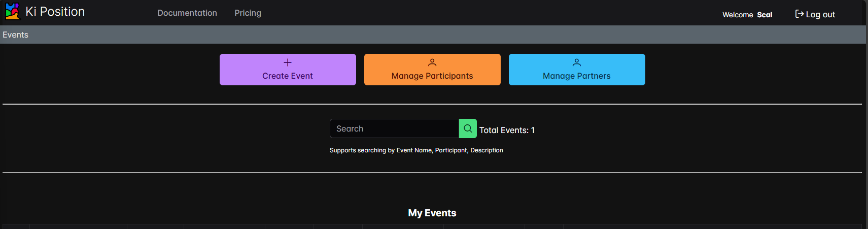Click the Ki Position brand title
This screenshot has height=229, width=868.
(x=55, y=12)
